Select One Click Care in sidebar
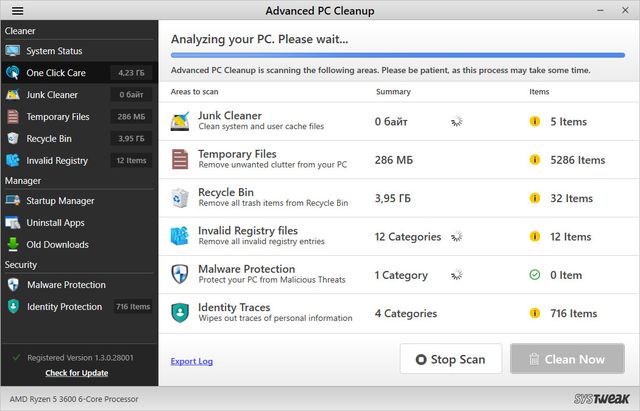The image size is (640, 411). click(56, 73)
